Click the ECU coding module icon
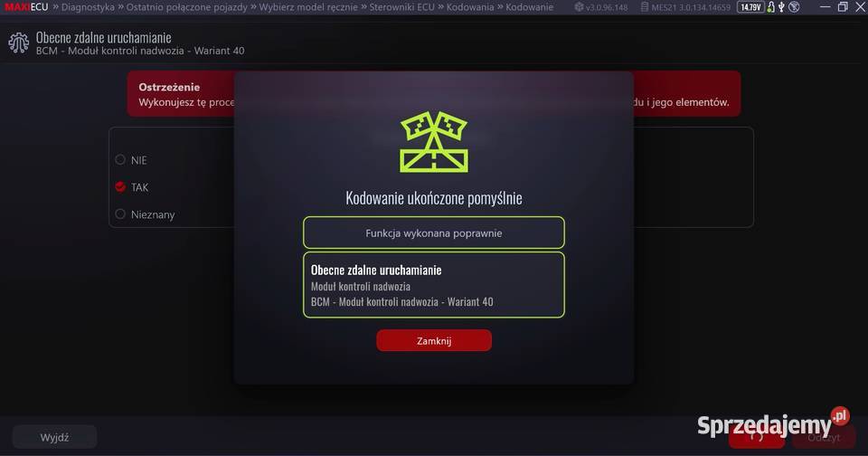Screen dimensions: 868x456 [18, 43]
